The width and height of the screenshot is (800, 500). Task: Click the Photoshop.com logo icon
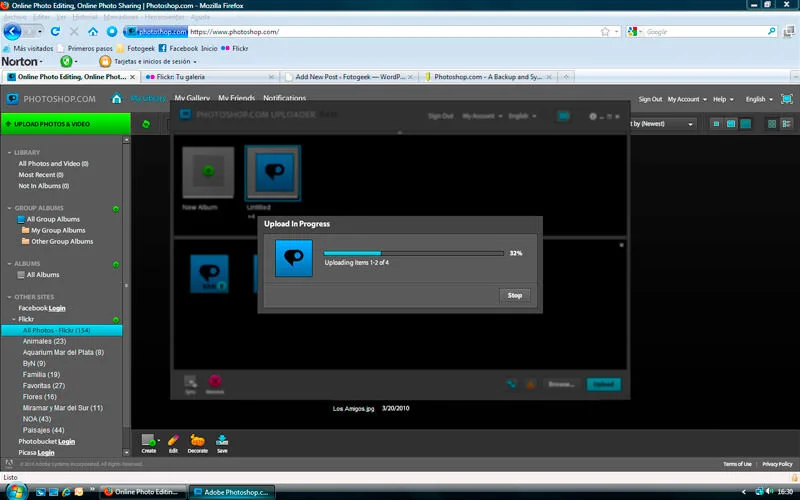[12, 98]
